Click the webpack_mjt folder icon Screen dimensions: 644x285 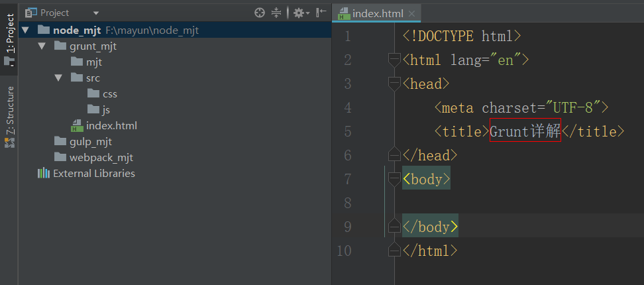(x=60, y=158)
